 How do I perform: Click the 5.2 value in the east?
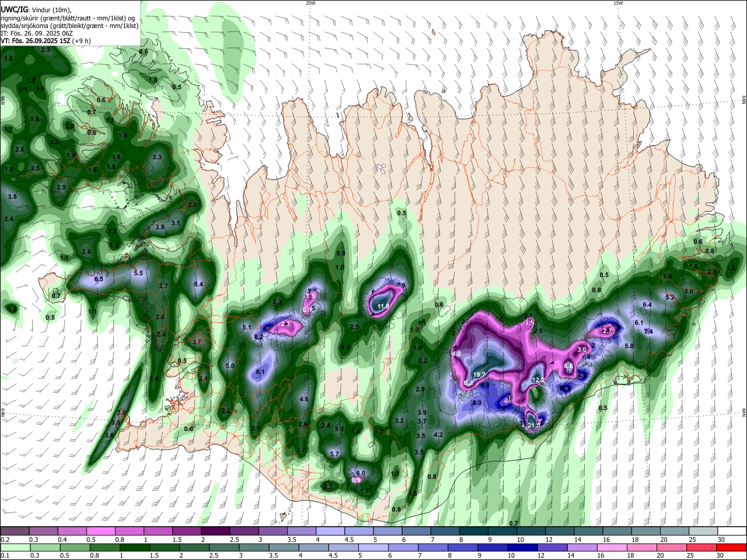(670, 297)
